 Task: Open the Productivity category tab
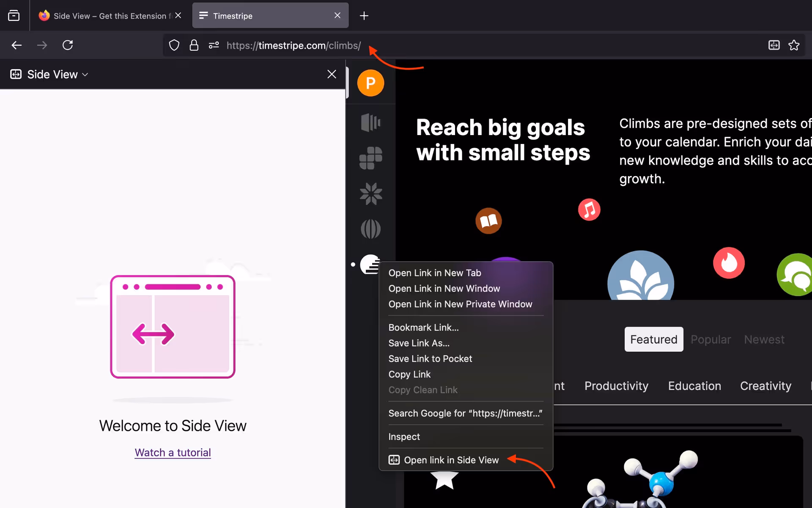point(616,386)
